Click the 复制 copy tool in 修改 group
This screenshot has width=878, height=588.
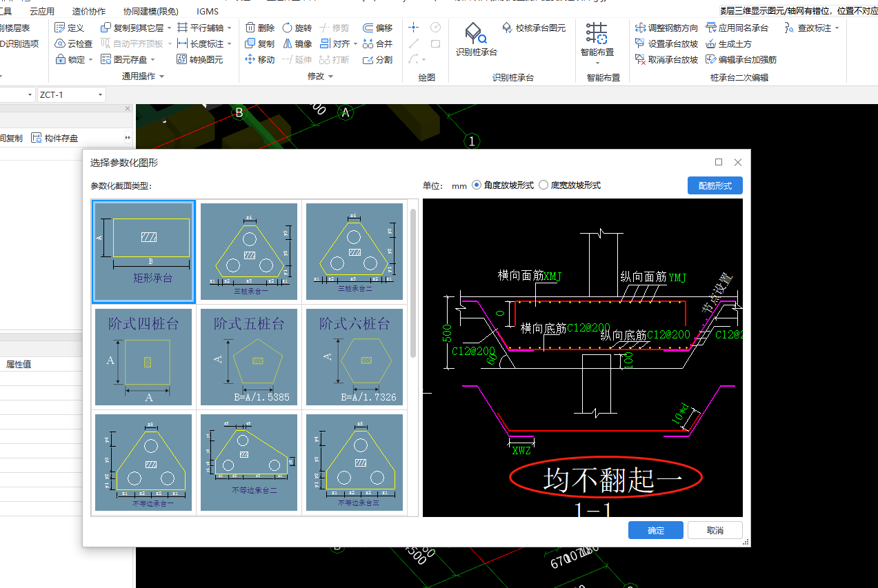[x=259, y=43]
